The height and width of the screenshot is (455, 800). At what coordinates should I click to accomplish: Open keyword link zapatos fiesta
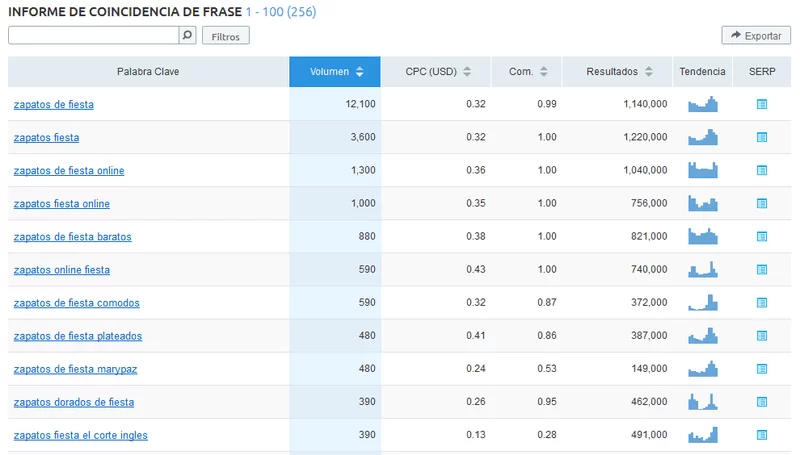(x=46, y=137)
